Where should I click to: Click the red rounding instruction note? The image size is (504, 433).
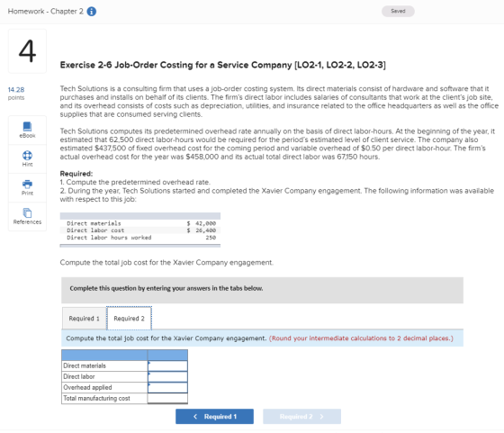click(x=361, y=338)
